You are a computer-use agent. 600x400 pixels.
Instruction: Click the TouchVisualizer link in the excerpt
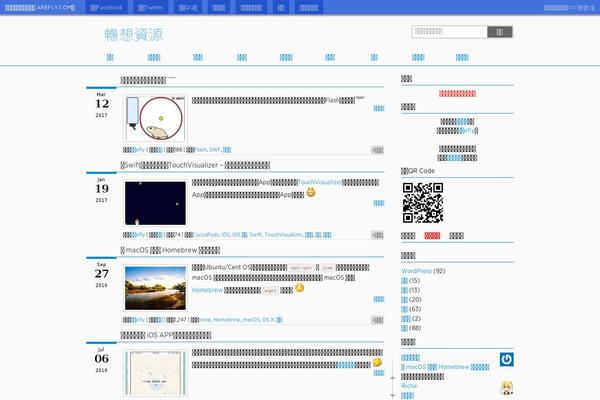click(320, 182)
